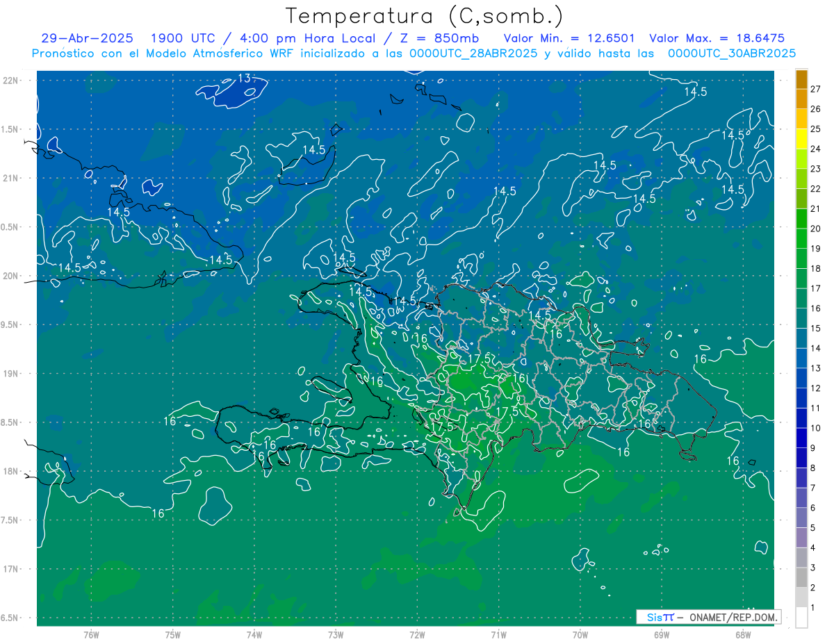Click the white swatch below legend value 1
The height and width of the screenshot is (644, 834).
click(x=801, y=618)
